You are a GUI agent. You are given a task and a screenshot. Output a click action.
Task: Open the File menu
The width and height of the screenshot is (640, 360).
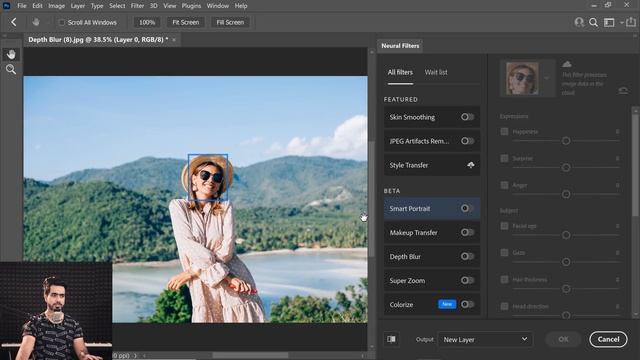click(22, 6)
